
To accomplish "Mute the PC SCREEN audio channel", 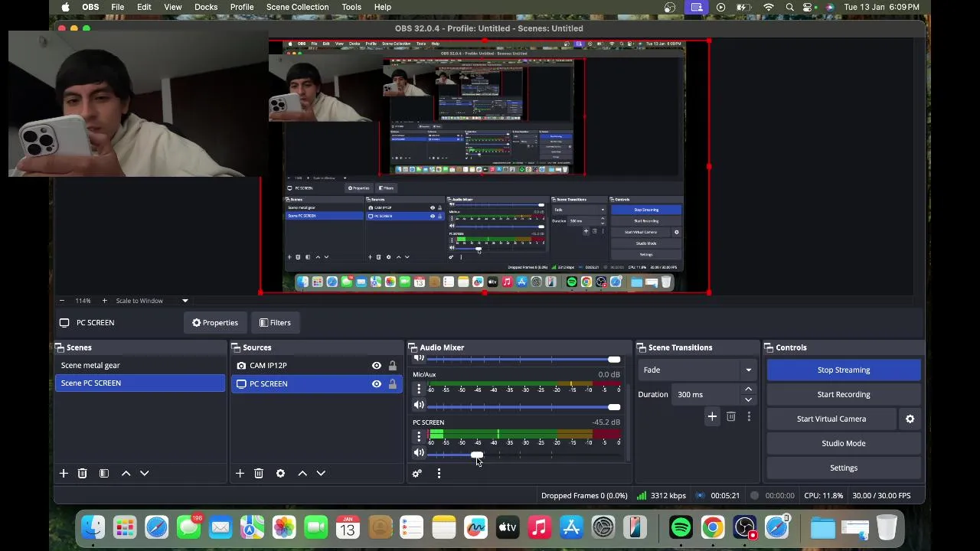I will pyautogui.click(x=419, y=453).
